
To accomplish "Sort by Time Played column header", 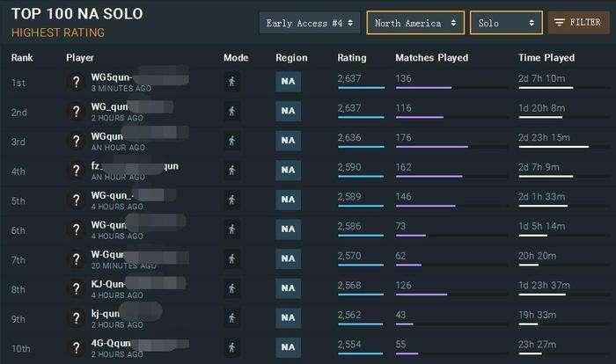I will (x=546, y=58).
